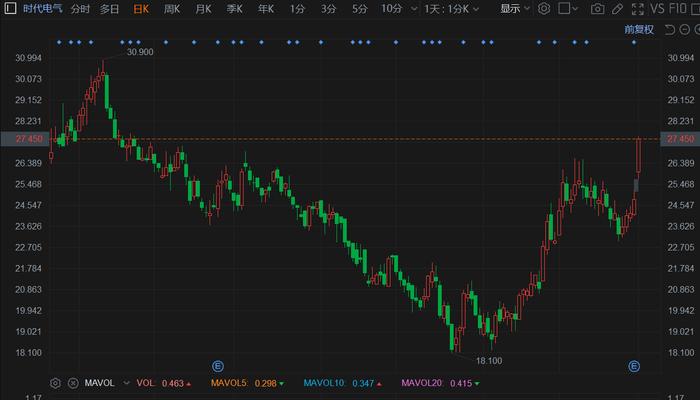The image size is (700, 400).
Task: Switch to 分时 intraday tab
Action: tap(80, 9)
